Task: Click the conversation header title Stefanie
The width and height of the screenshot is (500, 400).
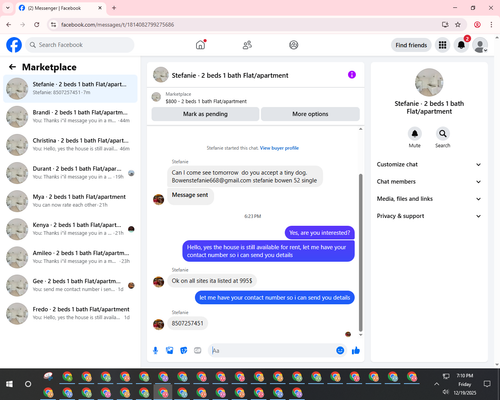Action: coord(230,75)
